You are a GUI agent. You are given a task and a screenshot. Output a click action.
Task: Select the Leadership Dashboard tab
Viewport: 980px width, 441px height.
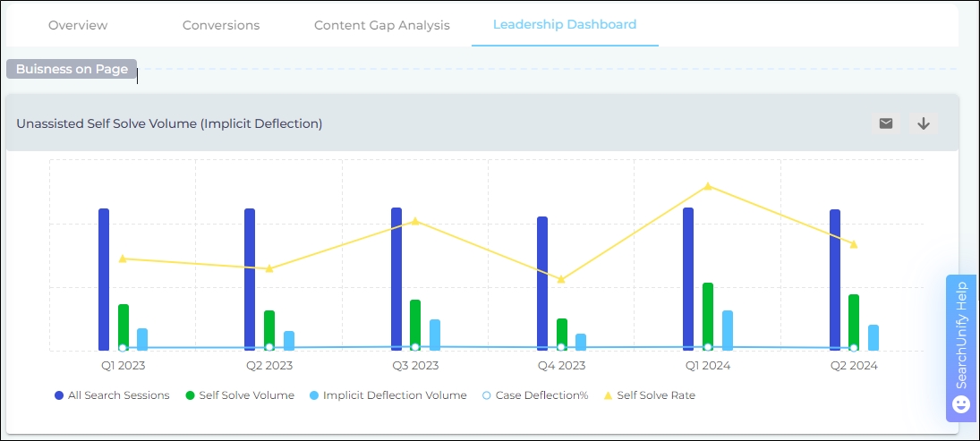[565, 24]
